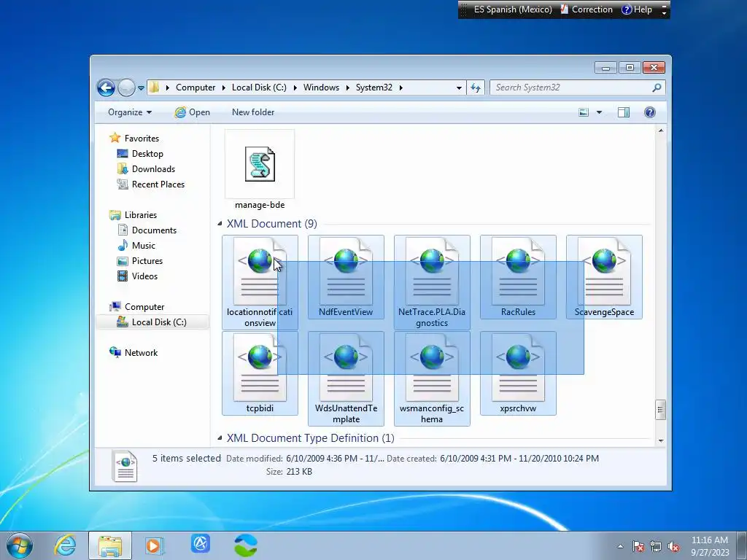The height and width of the screenshot is (560, 747).
Task: Select Local Disk (C:) breadcrumb segment
Action: (x=259, y=87)
